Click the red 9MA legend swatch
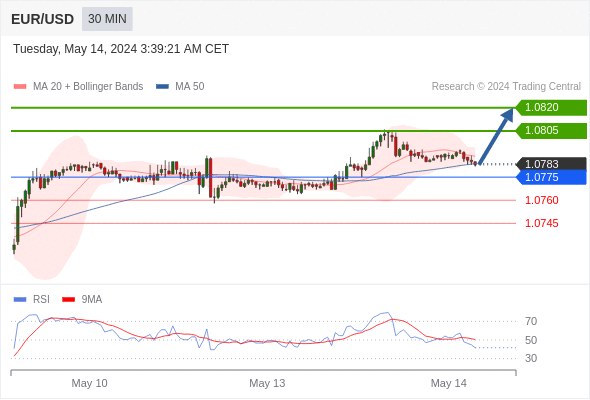 tap(68, 300)
